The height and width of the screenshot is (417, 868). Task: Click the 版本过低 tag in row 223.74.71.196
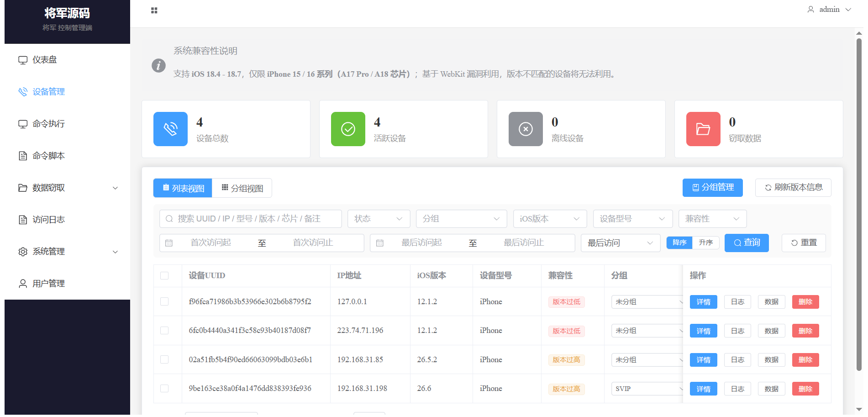(567, 331)
